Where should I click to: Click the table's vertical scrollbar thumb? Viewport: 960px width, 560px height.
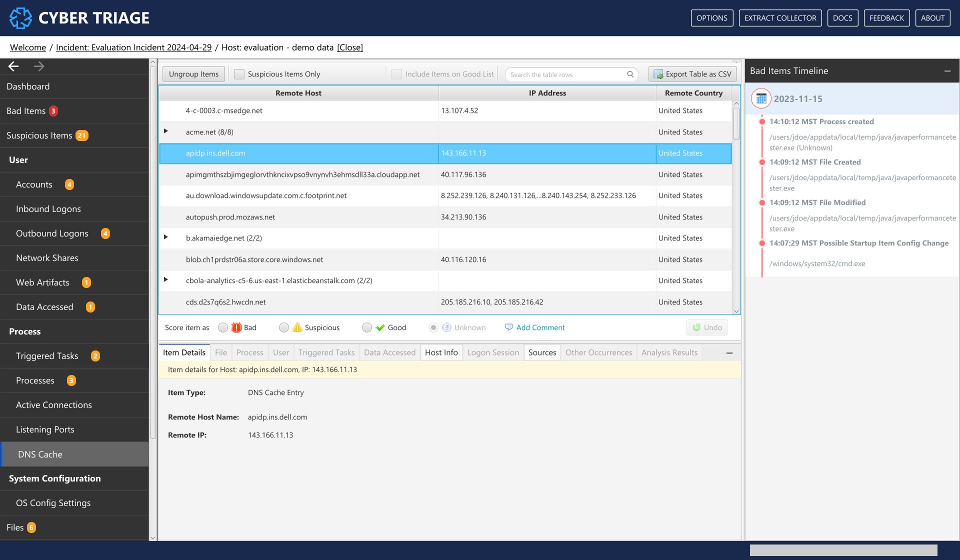click(736, 122)
